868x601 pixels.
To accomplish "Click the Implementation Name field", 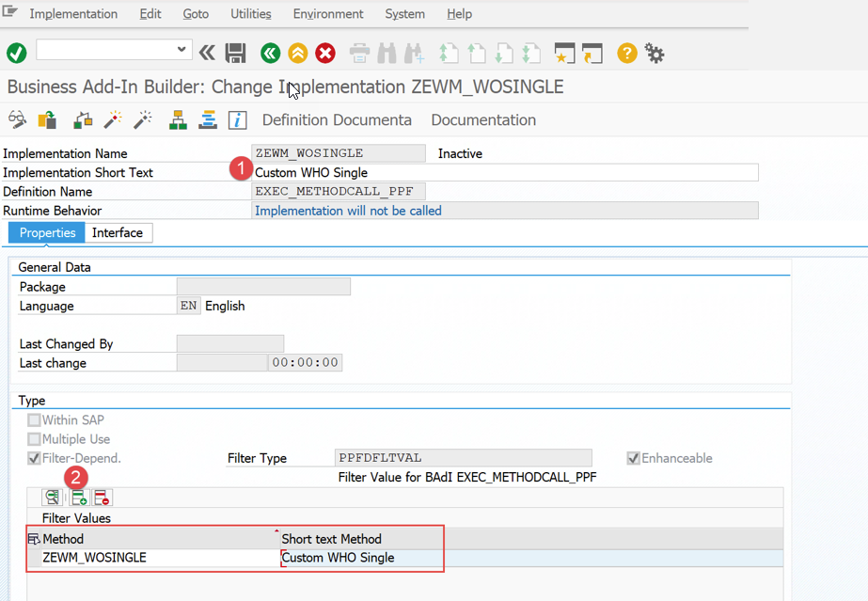I will [x=339, y=153].
